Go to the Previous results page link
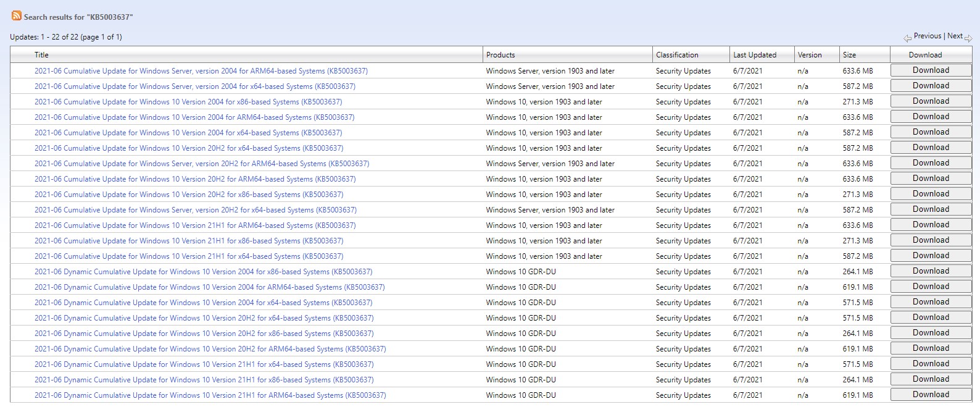 (x=928, y=36)
